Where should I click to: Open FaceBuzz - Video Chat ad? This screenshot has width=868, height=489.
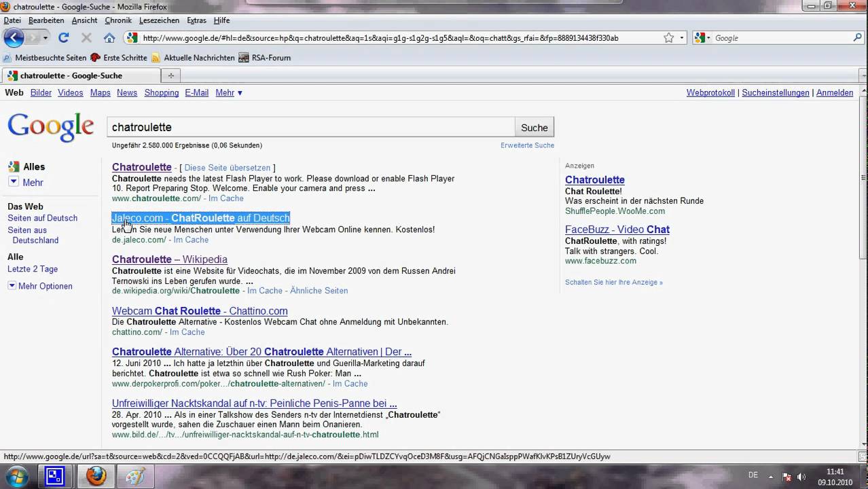click(x=617, y=230)
